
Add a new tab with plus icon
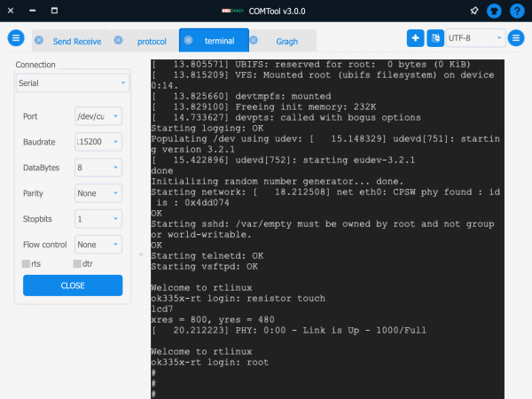416,38
